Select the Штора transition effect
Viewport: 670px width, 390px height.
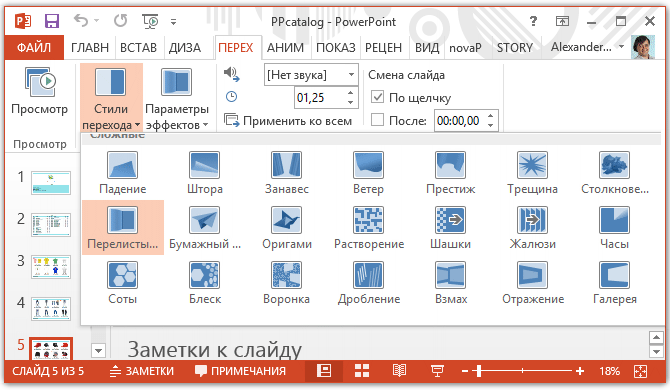[205, 173]
